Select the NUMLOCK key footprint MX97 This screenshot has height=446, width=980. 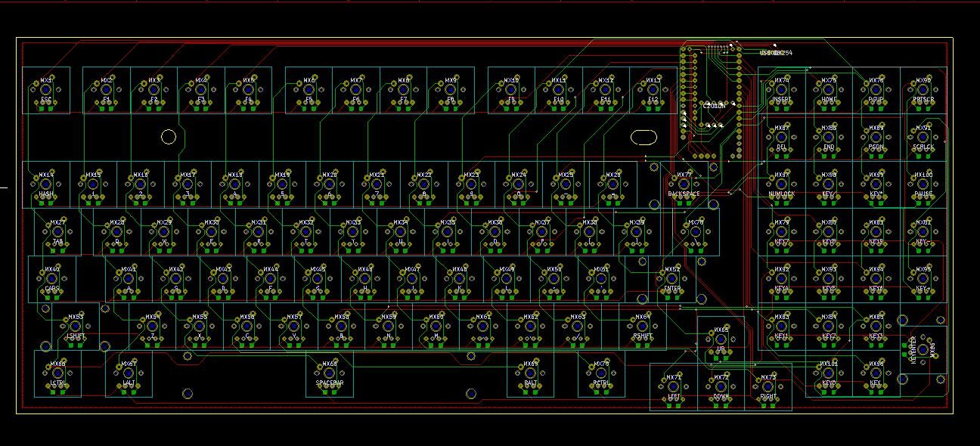(782, 184)
